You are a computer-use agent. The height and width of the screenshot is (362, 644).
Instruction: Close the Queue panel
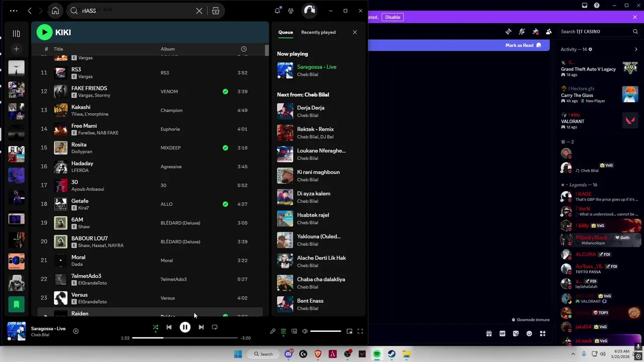point(355,32)
